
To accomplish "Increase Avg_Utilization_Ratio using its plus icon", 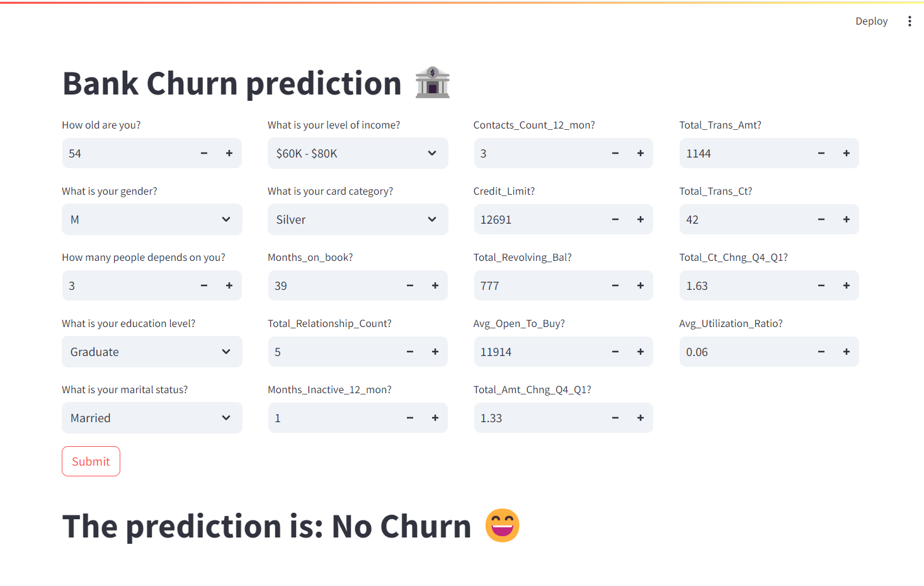I will pos(846,352).
